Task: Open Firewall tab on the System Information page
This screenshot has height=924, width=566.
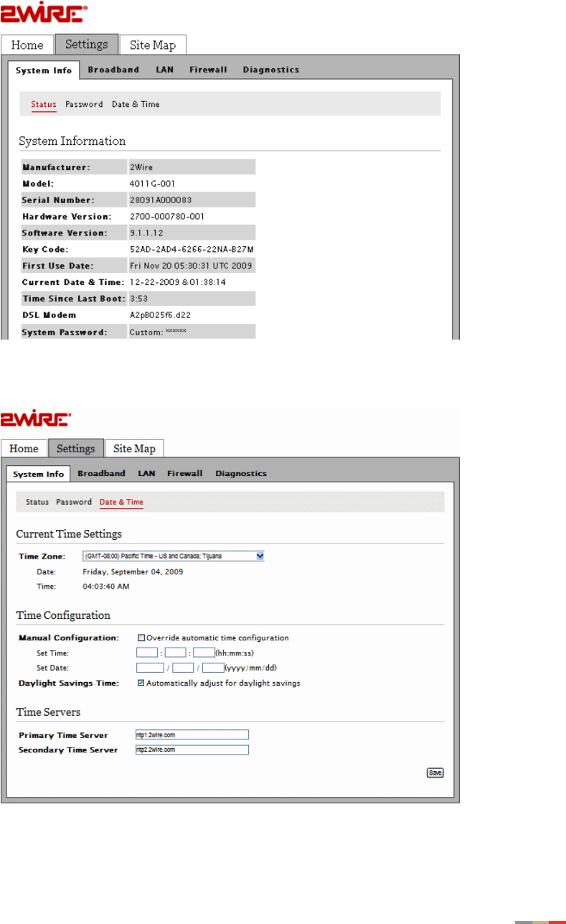Action: [208, 70]
